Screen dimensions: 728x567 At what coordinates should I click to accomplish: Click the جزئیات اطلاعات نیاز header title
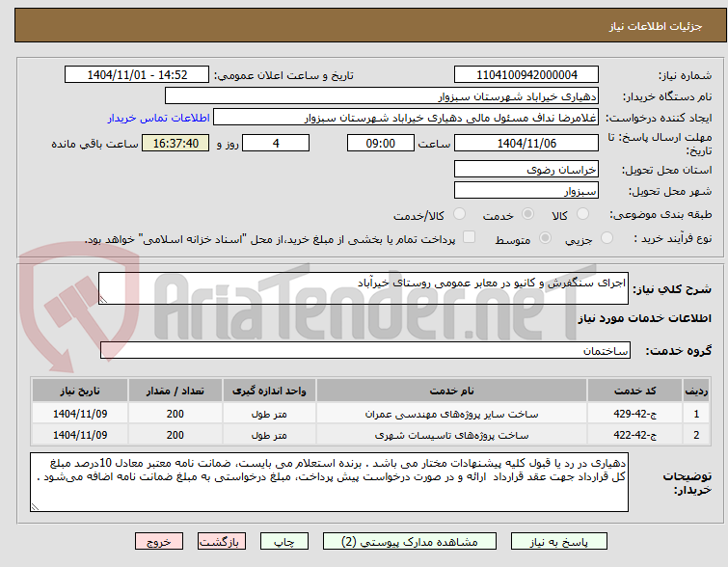click(x=656, y=26)
